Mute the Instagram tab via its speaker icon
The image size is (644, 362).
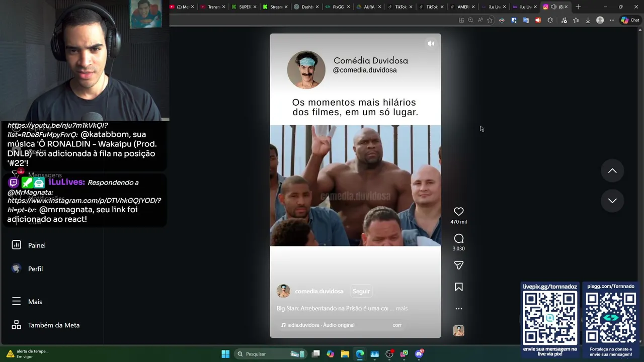553,7
